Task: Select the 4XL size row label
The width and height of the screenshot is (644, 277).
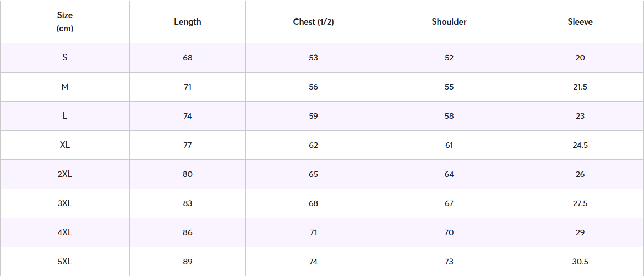Action: [x=65, y=232]
